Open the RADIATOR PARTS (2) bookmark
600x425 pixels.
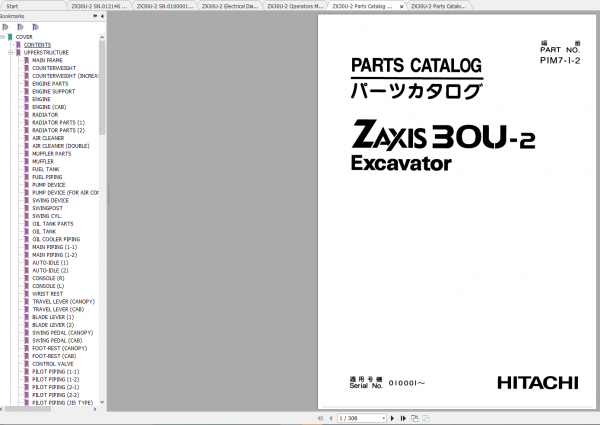coord(59,130)
